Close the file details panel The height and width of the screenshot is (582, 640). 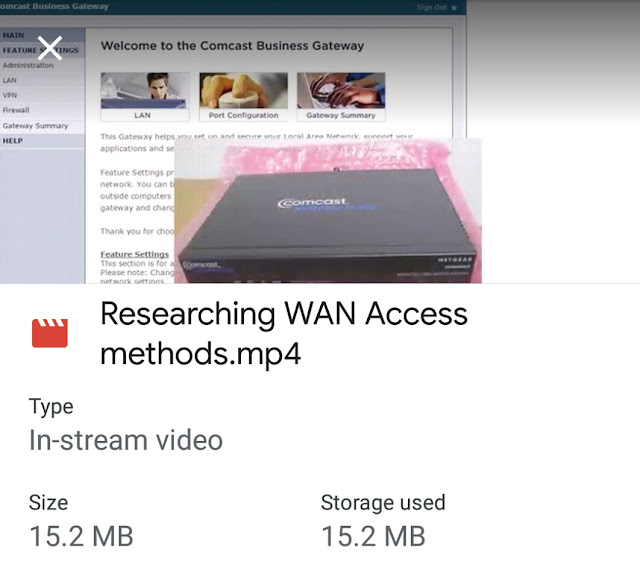49,48
